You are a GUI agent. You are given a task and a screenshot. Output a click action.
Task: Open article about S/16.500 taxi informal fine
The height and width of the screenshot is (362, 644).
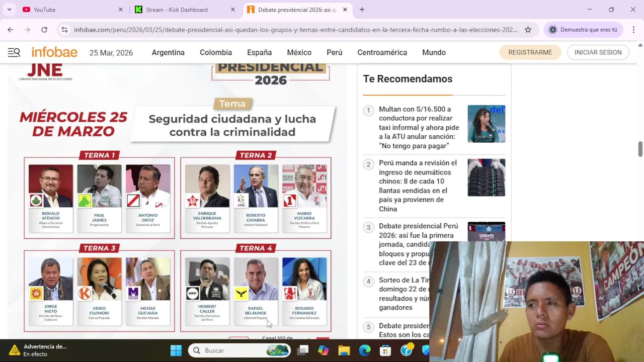tap(419, 127)
